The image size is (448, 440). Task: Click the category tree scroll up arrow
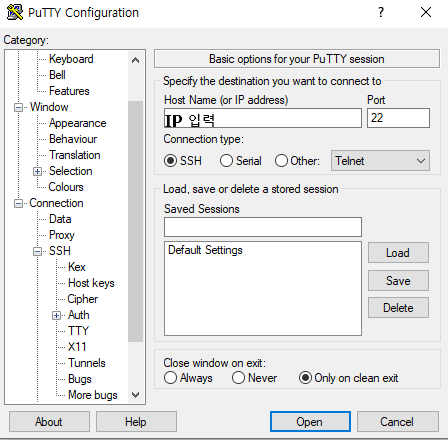135,60
